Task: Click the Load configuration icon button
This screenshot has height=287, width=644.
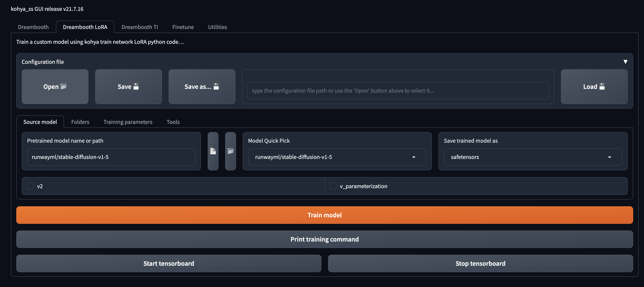Action: (x=594, y=87)
